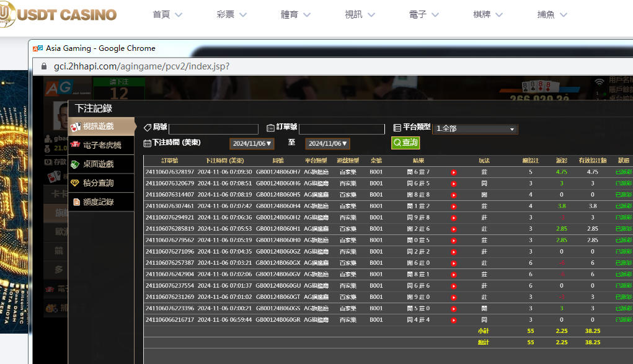Screen dimensions: 633x364
Task: Switch to 電子老虎機 records tab
Action: 102,145
